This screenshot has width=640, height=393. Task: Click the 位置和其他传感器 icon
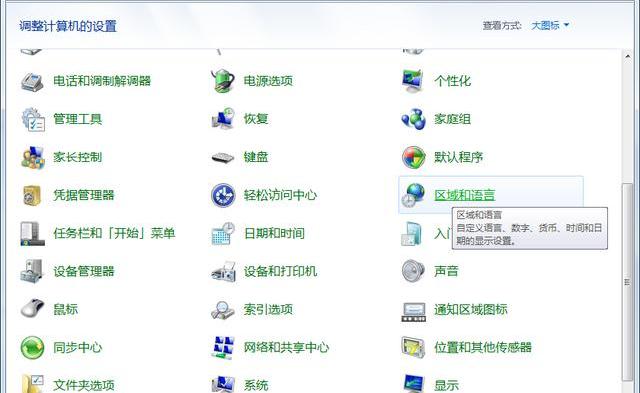413,348
